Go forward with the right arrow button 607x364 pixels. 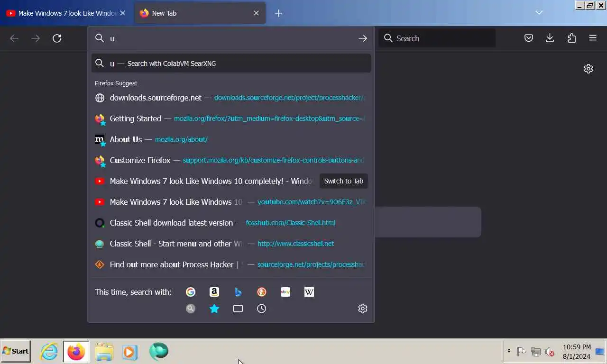(36, 38)
